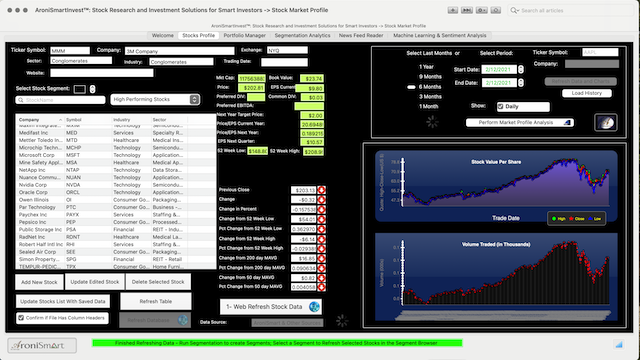Click the Select Stock Segment stepper arrows
The height and width of the screenshot is (360, 640).
[x=93, y=89]
